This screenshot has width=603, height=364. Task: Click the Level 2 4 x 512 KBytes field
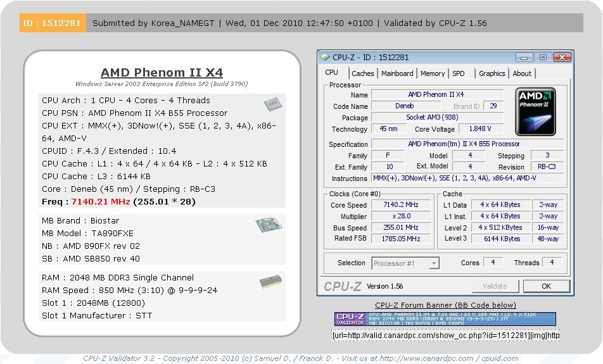[x=500, y=227]
